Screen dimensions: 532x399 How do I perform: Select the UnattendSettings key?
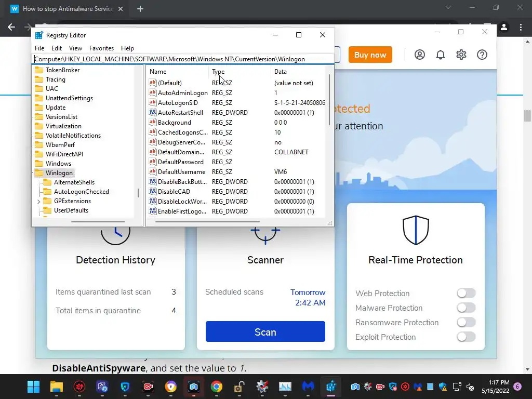point(69,98)
